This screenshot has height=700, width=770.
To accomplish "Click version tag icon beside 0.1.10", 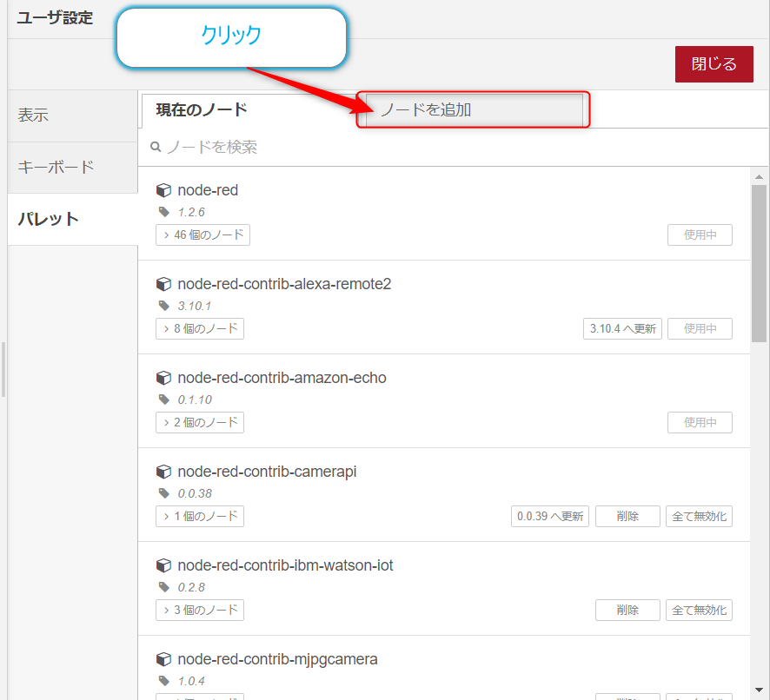I will [164, 400].
